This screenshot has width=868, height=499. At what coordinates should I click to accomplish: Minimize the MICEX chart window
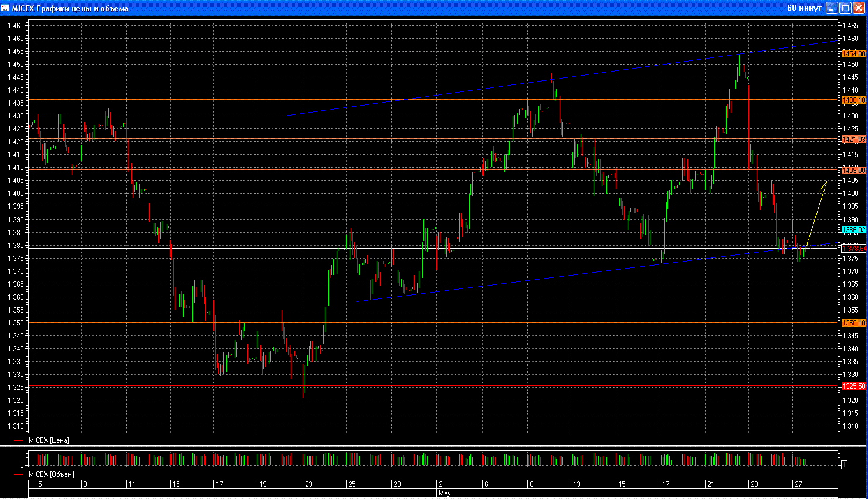point(832,8)
